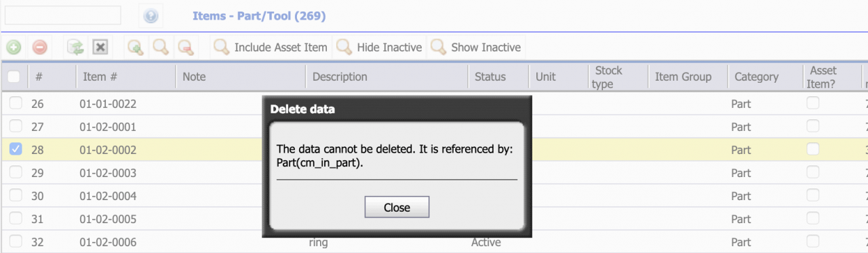Check Asset Item box for row 27

tap(812, 126)
